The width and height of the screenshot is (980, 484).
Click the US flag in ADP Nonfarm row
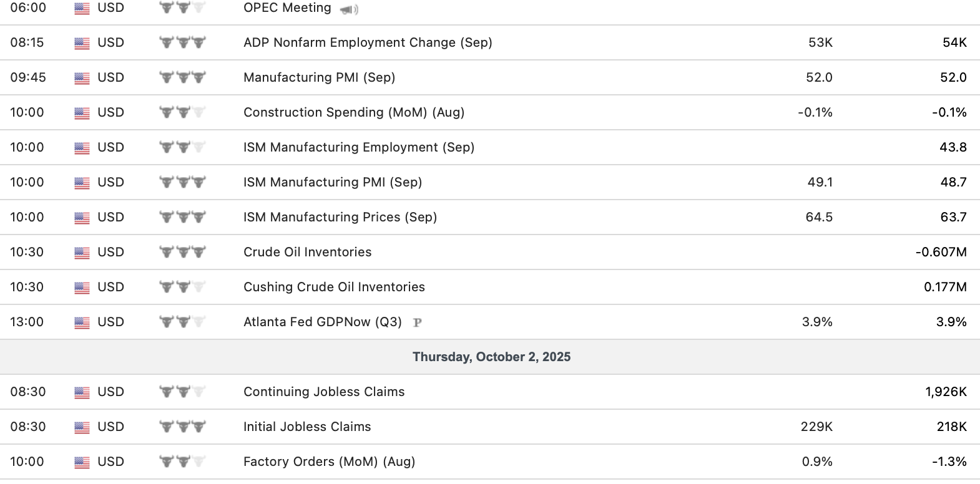(82, 43)
